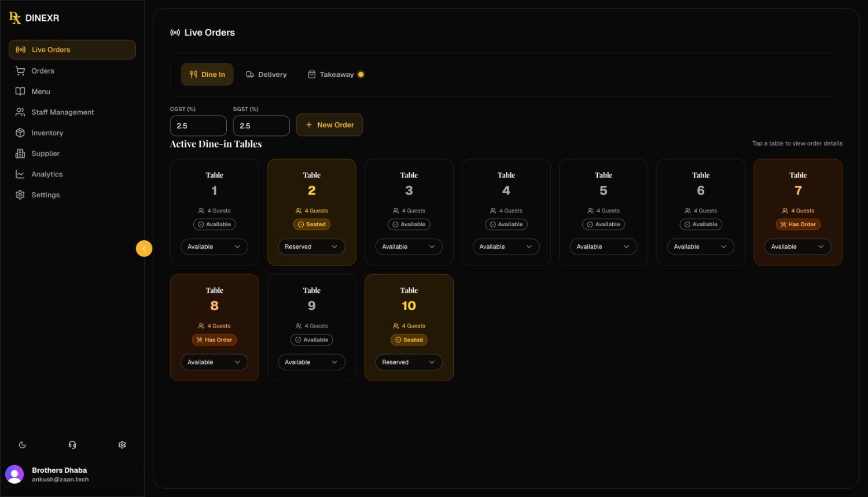Select the Dine In tab
The image size is (868, 497).
[207, 74]
